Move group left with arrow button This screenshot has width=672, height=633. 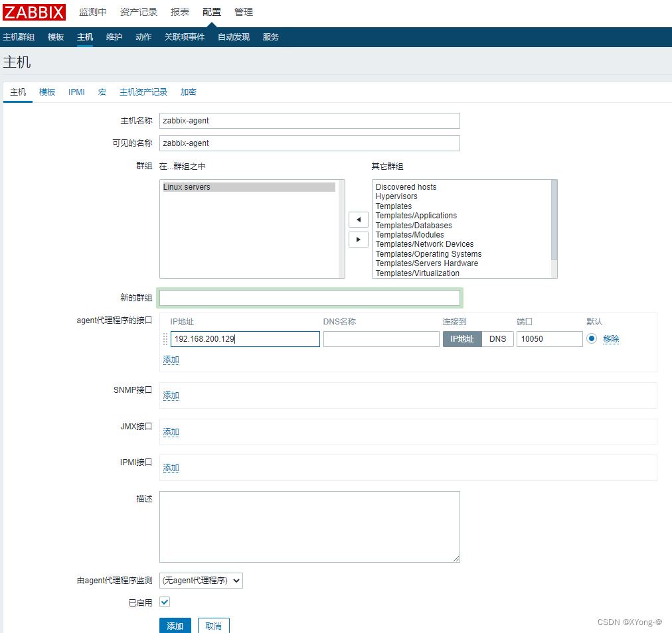359,220
